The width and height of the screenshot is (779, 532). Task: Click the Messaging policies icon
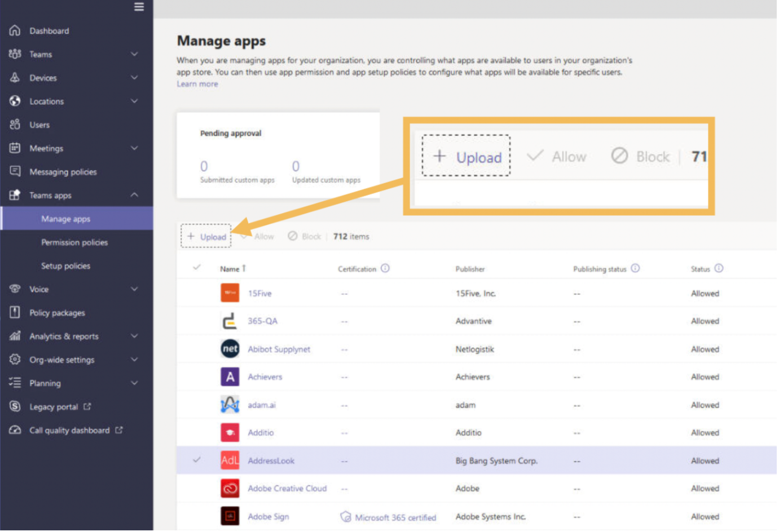point(15,171)
